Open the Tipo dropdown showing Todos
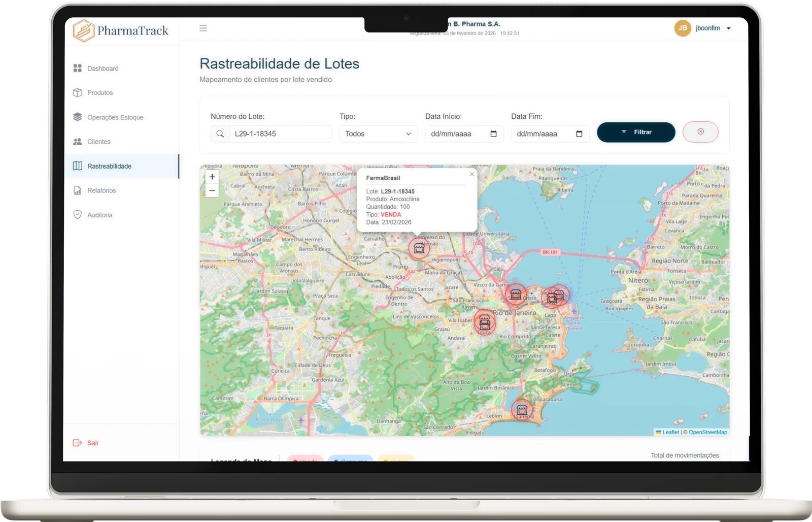This screenshot has width=812, height=522. tap(379, 134)
